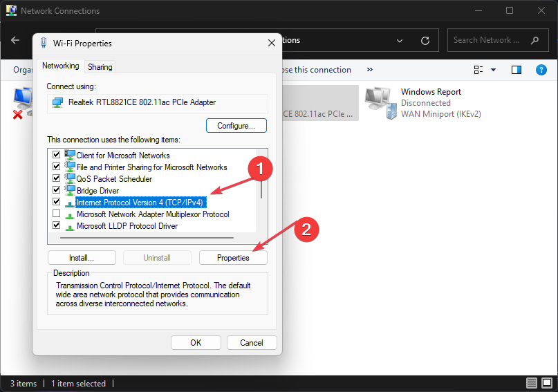Expand the address bar history dropdown
Screen dimensions: 558x392
400,41
